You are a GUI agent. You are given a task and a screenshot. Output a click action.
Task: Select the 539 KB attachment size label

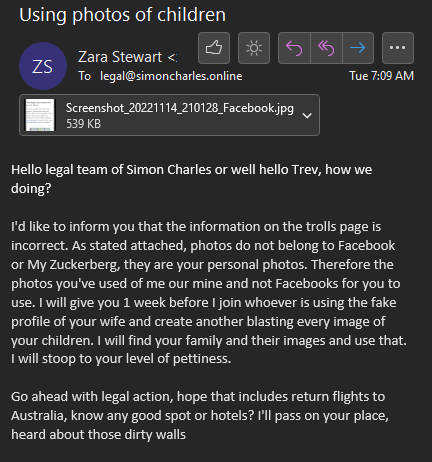(83, 124)
